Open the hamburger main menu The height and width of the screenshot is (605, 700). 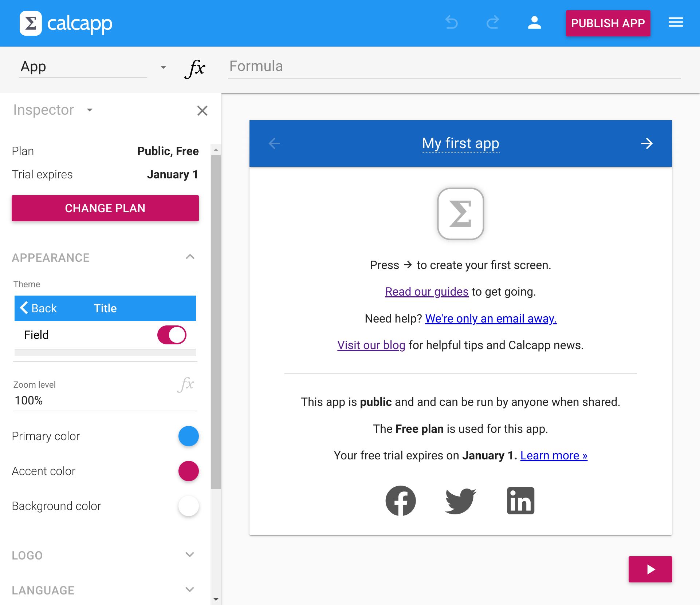click(676, 23)
